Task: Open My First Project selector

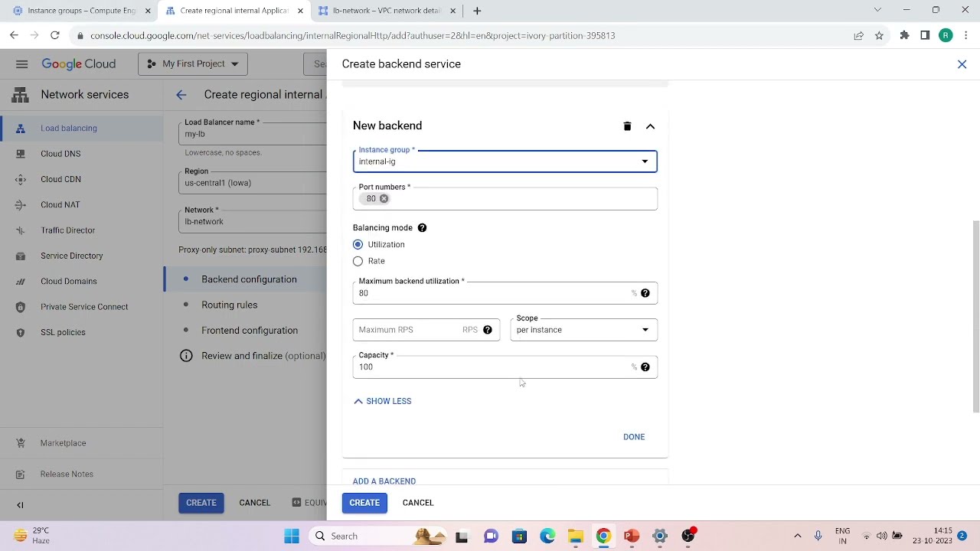Action: coord(193,64)
